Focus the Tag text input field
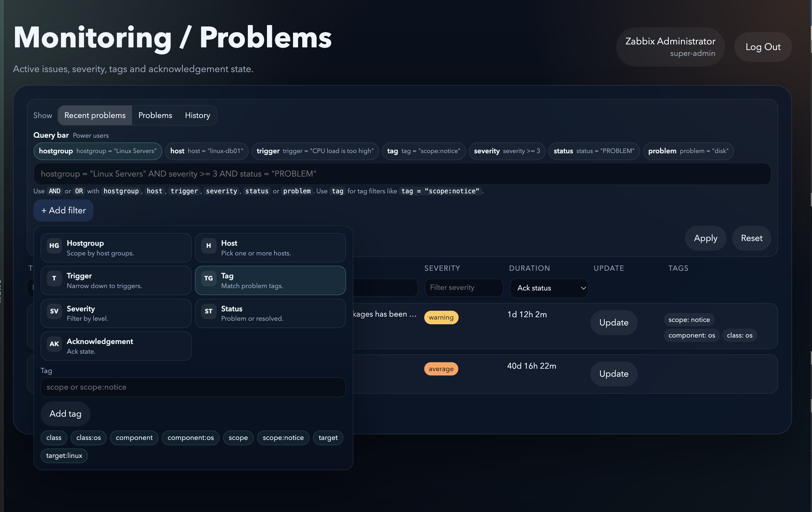This screenshot has height=512, width=812. (x=193, y=388)
